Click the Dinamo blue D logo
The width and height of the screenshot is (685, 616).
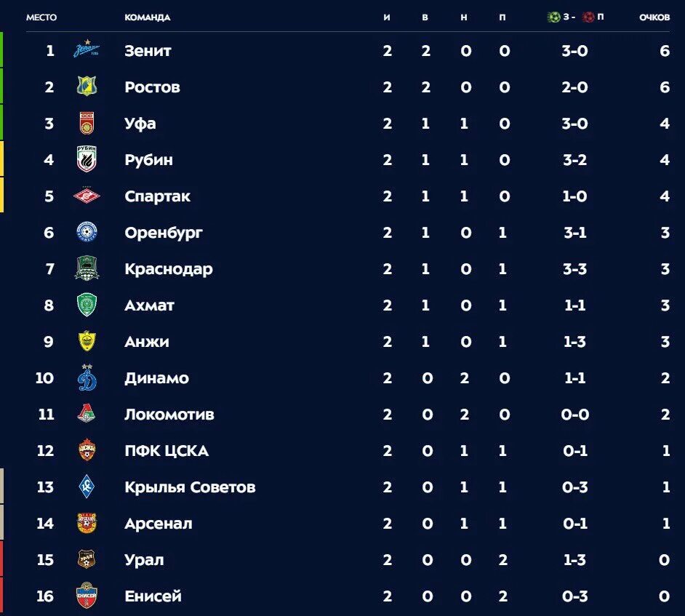pyautogui.click(x=87, y=377)
